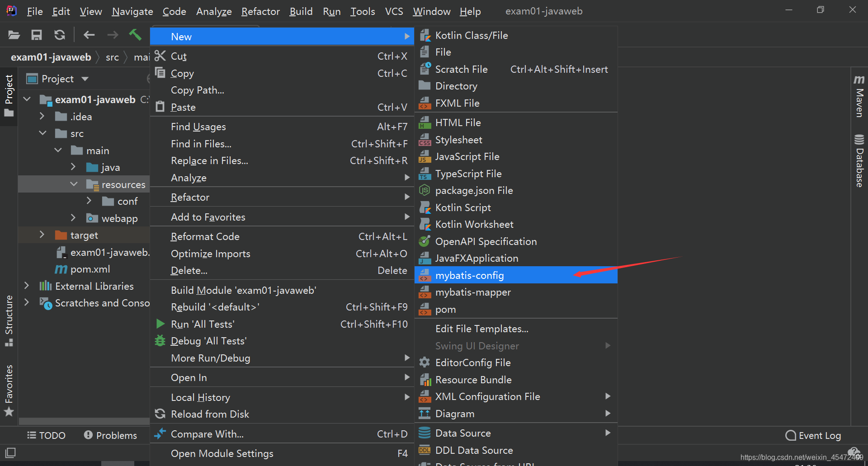Create a new Directory

[x=516, y=86]
